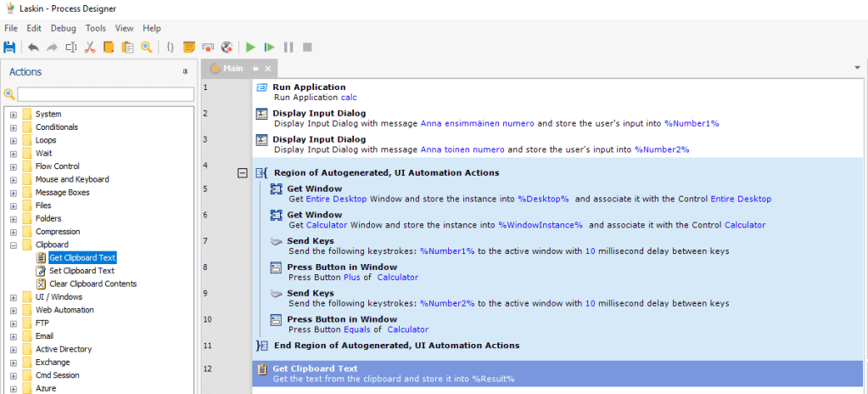The image size is (868, 394).
Task: Click the Save icon in the toolbar
Action: coord(10,48)
